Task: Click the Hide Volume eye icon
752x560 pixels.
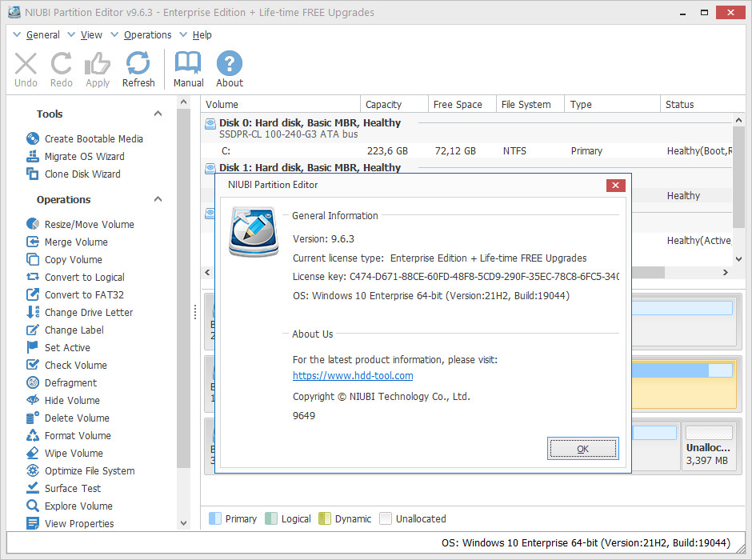Action: 33,400
